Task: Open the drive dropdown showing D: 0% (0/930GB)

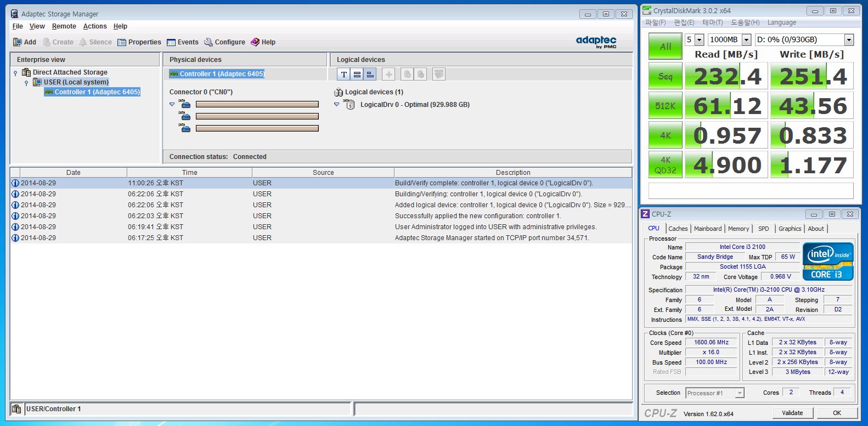Action: click(x=849, y=39)
